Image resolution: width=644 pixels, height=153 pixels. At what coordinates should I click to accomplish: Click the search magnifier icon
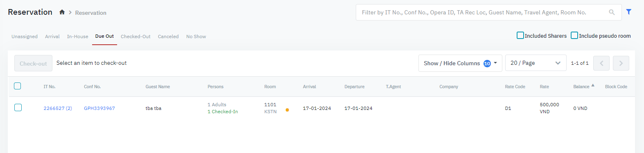(x=612, y=12)
